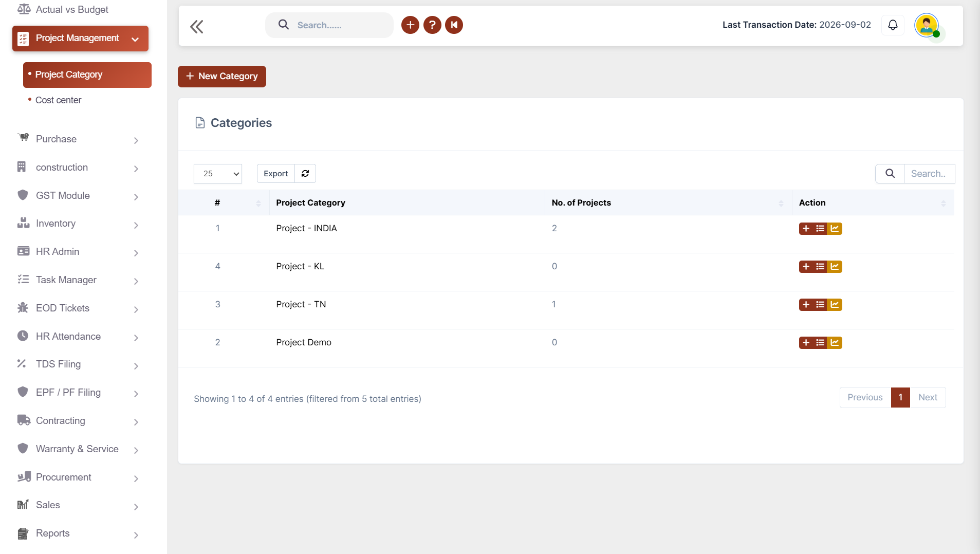
Task: Open notifications bell icon
Action: pos(893,25)
